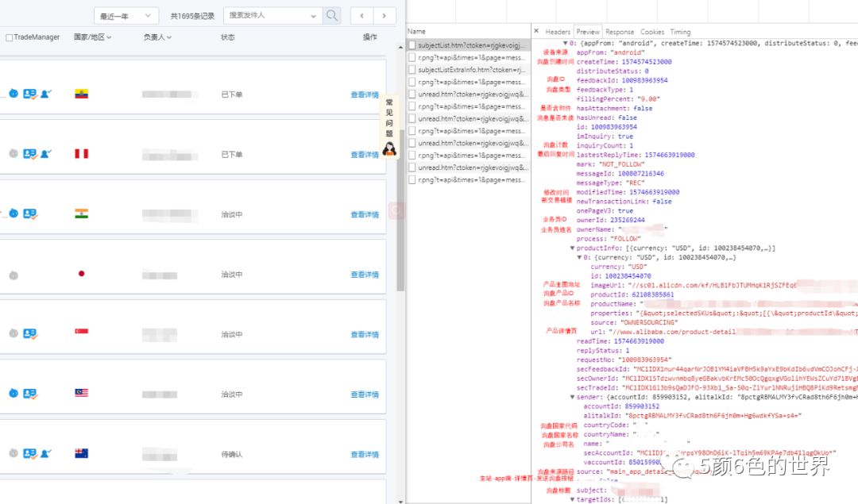Click the Japan flag icon
The image size is (858, 504).
click(x=82, y=273)
